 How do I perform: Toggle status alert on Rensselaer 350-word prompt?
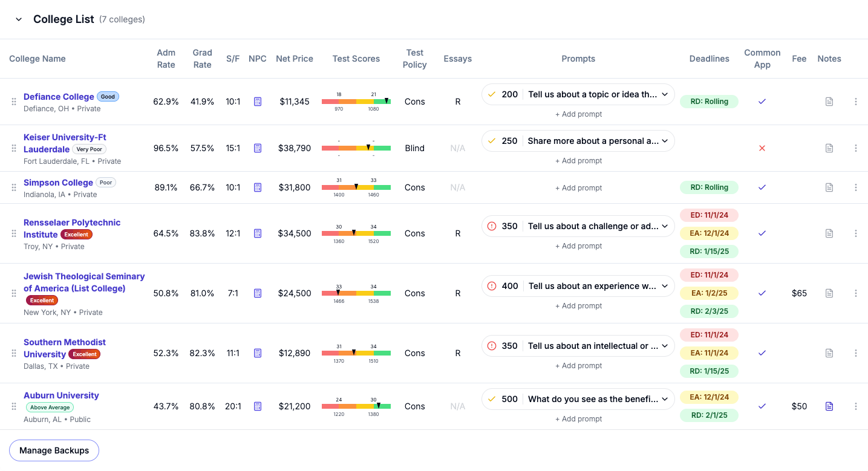pyautogui.click(x=492, y=226)
